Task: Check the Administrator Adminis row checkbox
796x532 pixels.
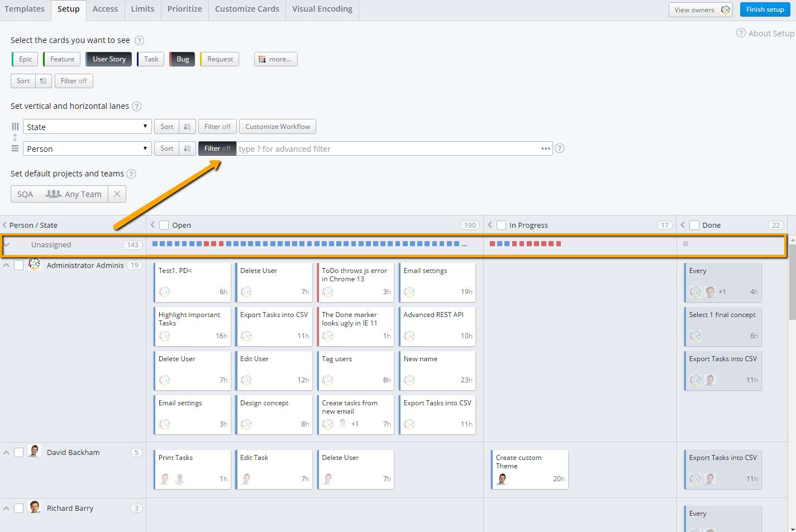Action: (18, 265)
